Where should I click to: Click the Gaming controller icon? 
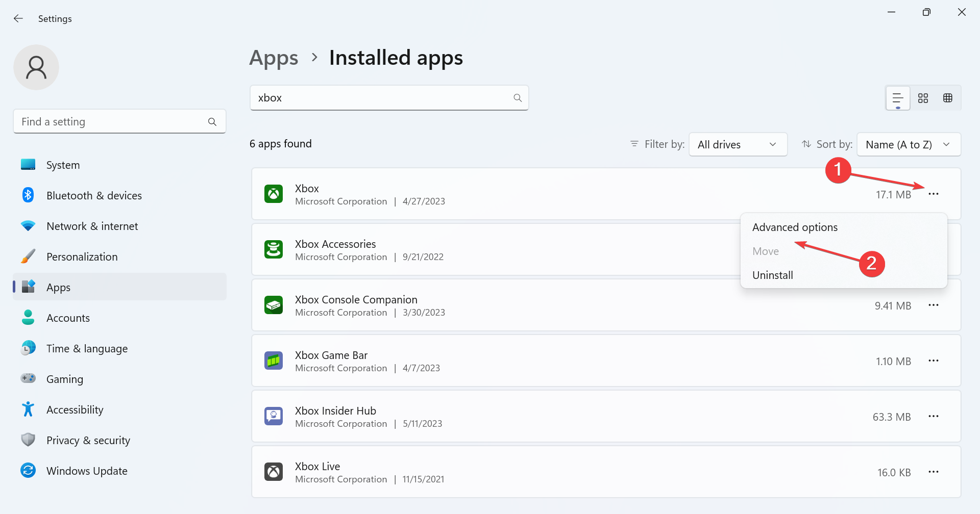[28, 378]
